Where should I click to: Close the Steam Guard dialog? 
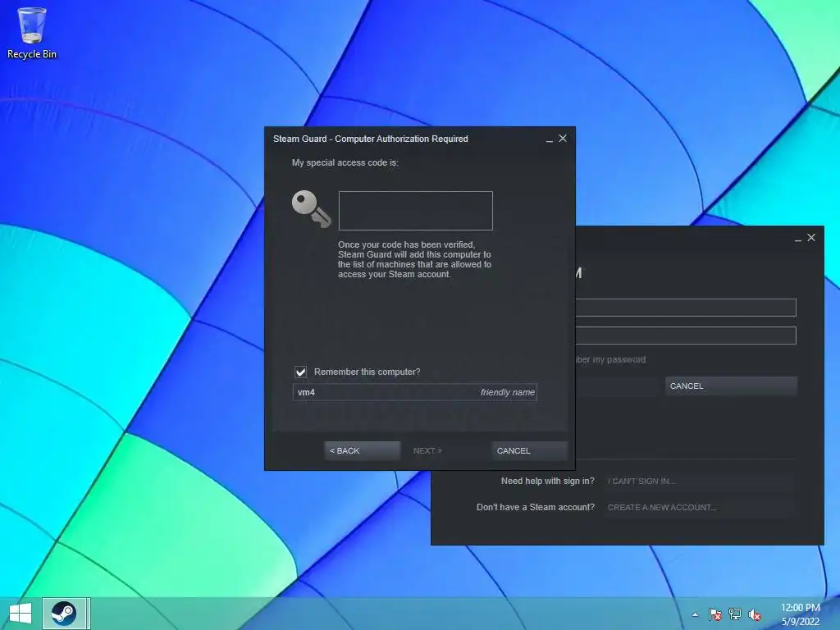click(x=563, y=138)
